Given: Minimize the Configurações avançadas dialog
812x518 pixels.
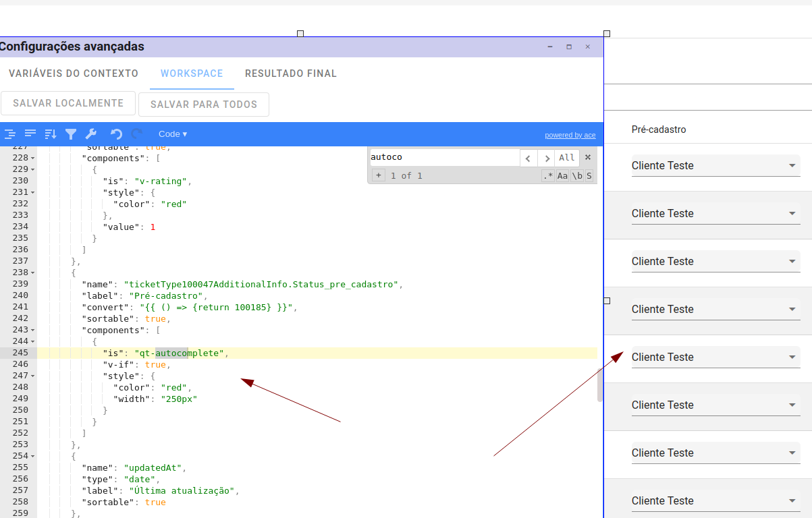Looking at the screenshot, I should (x=550, y=47).
